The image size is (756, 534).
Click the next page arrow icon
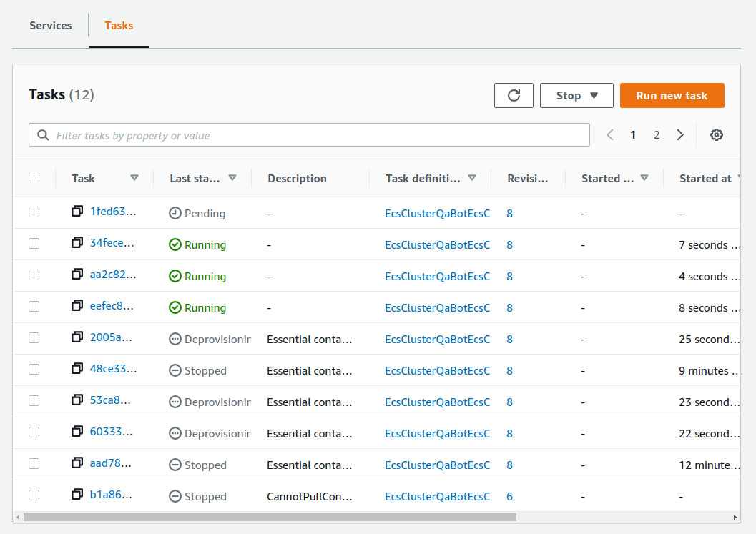(680, 134)
